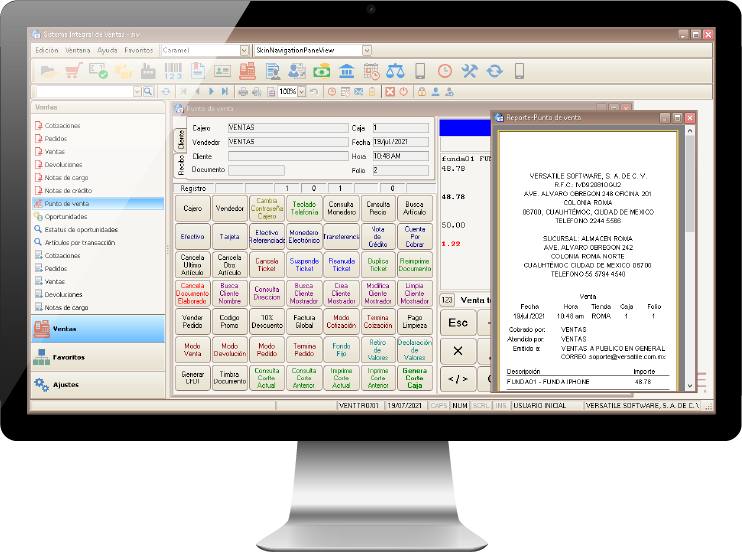Click the shopping cart toolbar icon
This screenshot has height=552, width=742.
[x=73, y=71]
